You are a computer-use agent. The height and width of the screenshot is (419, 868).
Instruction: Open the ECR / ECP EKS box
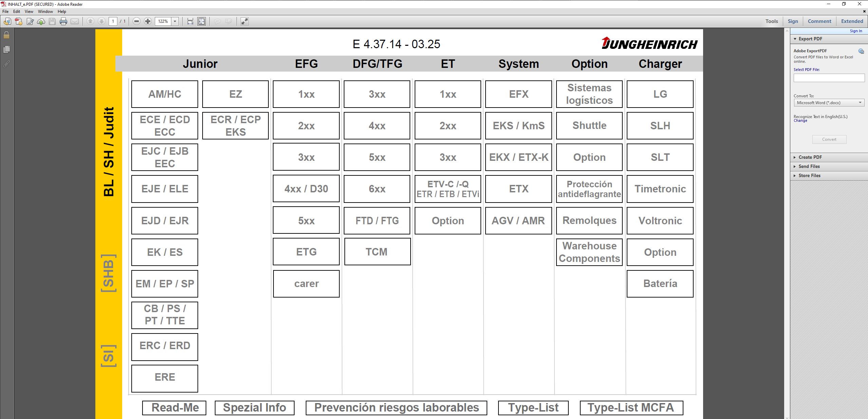pos(235,126)
